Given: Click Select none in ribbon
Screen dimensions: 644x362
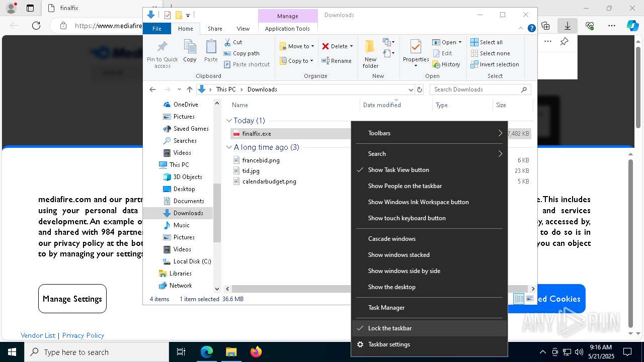Looking at the screenshot, I should [490, 53].
